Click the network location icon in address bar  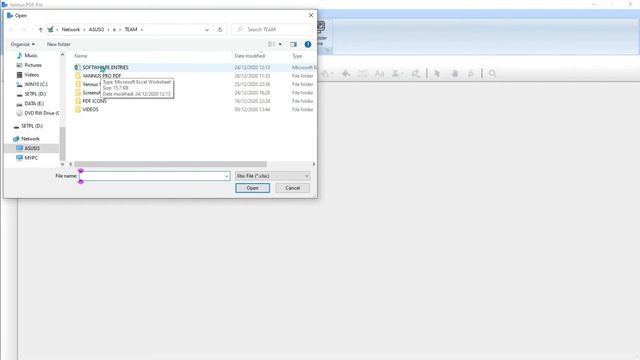click(x=50, y=29)
